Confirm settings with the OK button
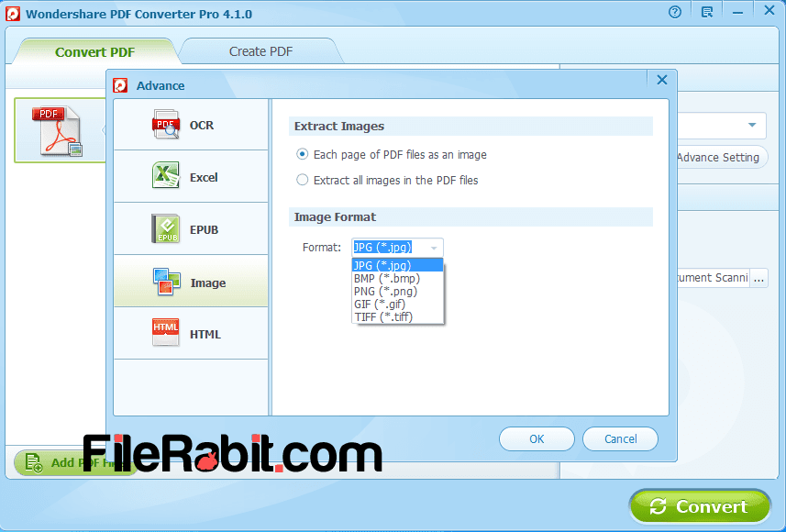Viewport: 786px width, 532px height. tap(537, 438)
